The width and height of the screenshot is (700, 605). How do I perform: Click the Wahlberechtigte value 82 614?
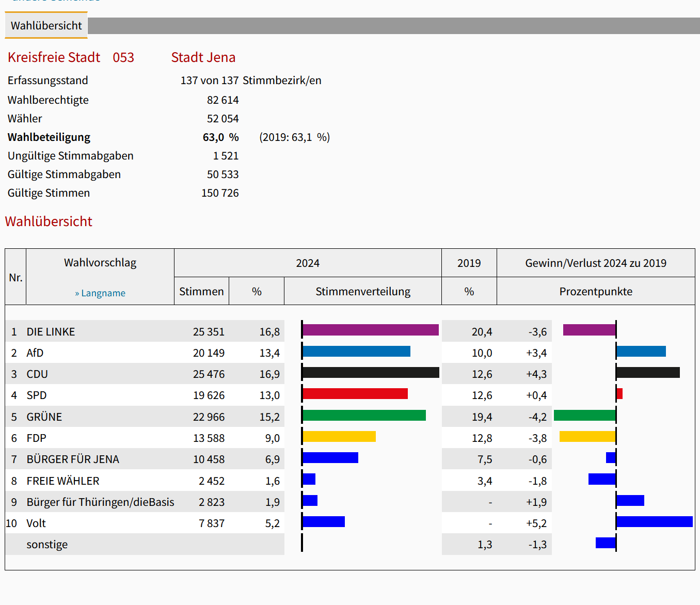(223, 100)
